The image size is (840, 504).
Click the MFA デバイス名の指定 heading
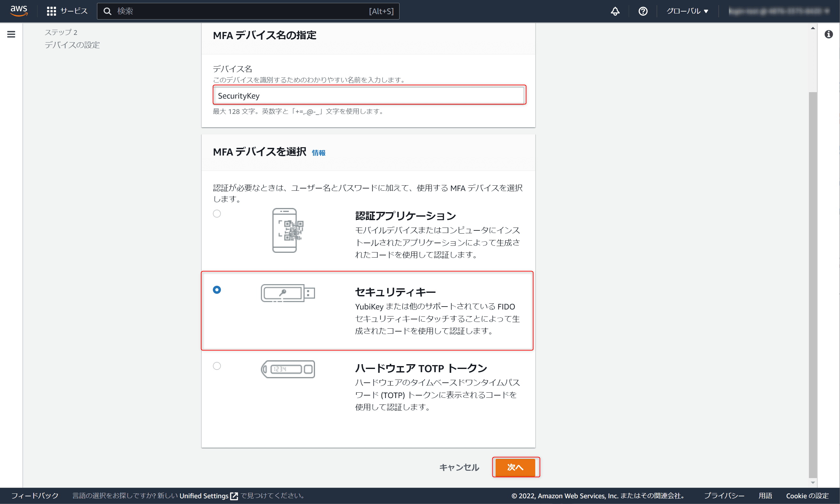pos(265,35)
